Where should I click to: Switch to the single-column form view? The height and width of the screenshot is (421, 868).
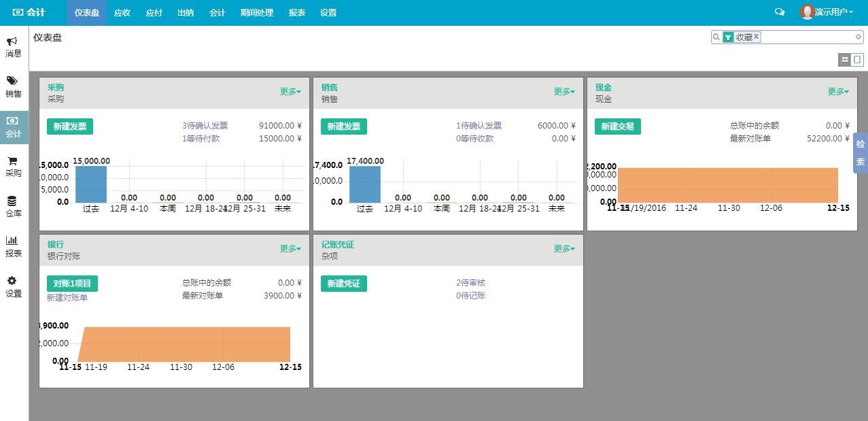pos(857,60)
